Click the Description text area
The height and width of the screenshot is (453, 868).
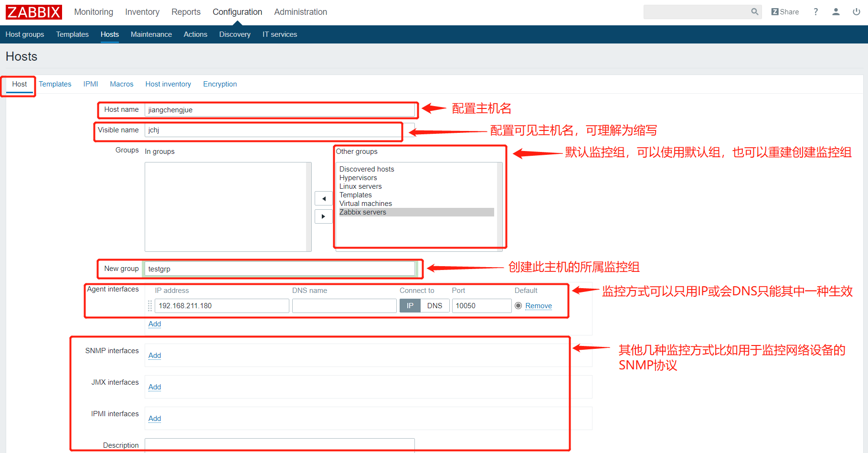tap(280, 445)
